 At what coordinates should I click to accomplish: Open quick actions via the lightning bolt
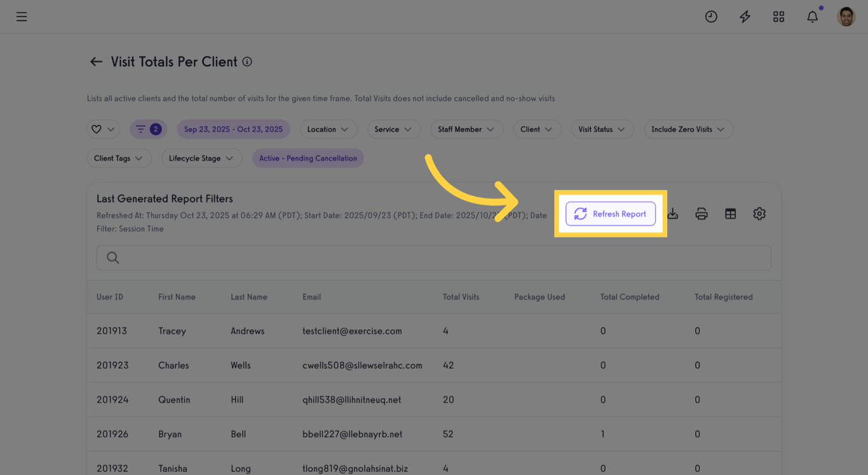click(x=744, y=17)
